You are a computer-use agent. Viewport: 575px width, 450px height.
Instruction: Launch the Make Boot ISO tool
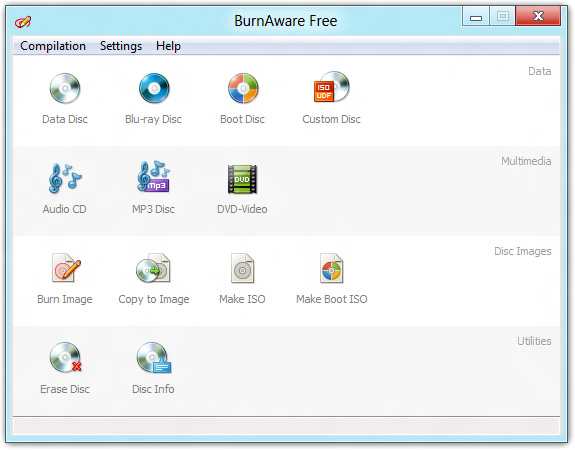point(332,279)
